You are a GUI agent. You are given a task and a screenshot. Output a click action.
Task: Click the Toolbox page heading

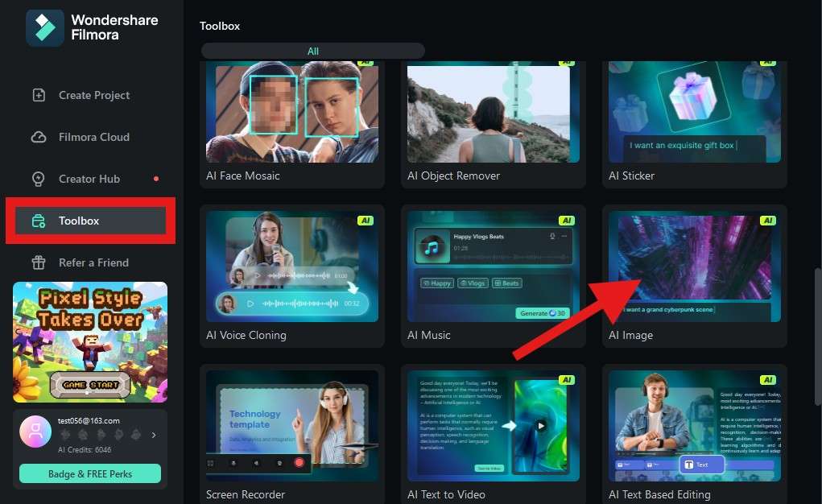click(220, 26)
